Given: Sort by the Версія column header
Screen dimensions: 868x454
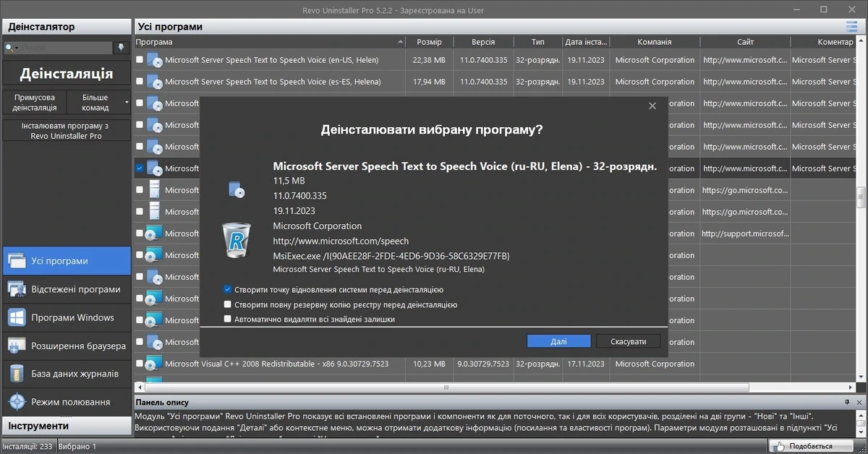Looking at the screenshot, I should coord(483,42).
